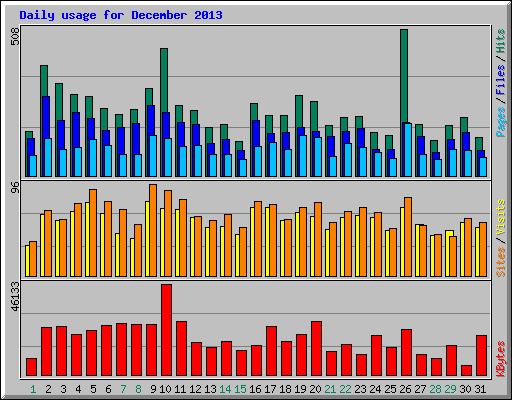Image resolution: width=512 pixels, height=400 pixels.
Task: Click day label '16' on the x-axis
Action: point(255,389)
